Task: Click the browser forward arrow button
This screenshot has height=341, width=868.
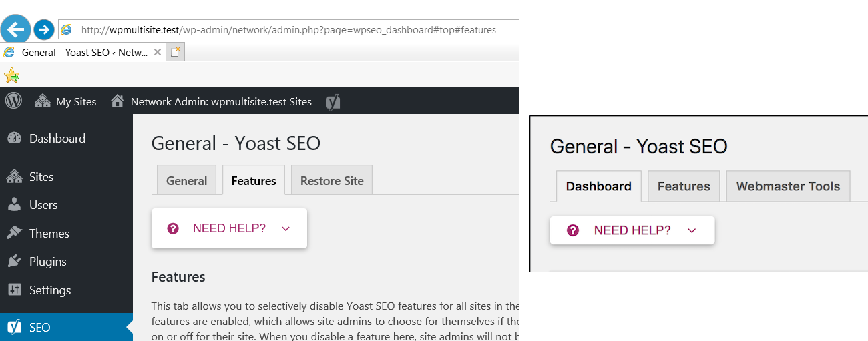Action: [x=44, y=29]
